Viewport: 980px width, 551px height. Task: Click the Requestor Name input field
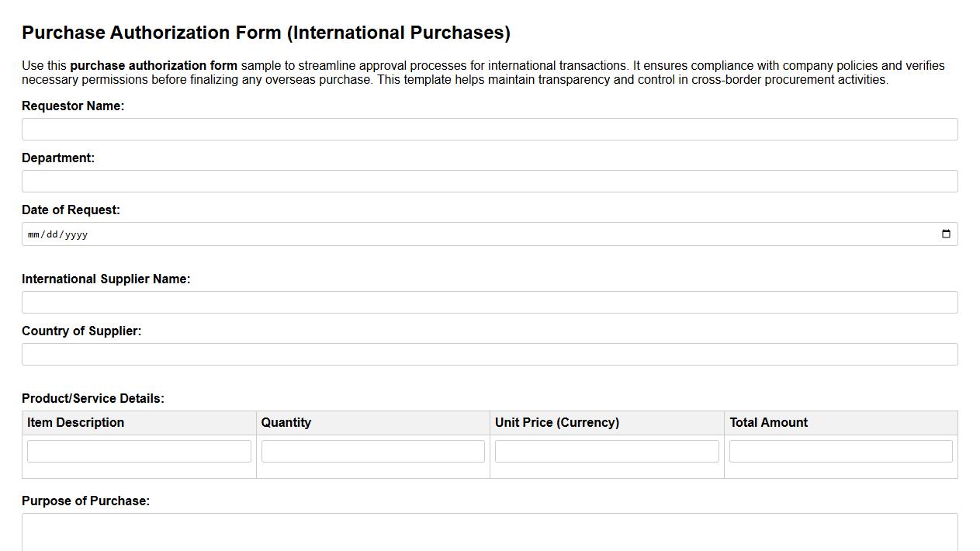(490, 129)
